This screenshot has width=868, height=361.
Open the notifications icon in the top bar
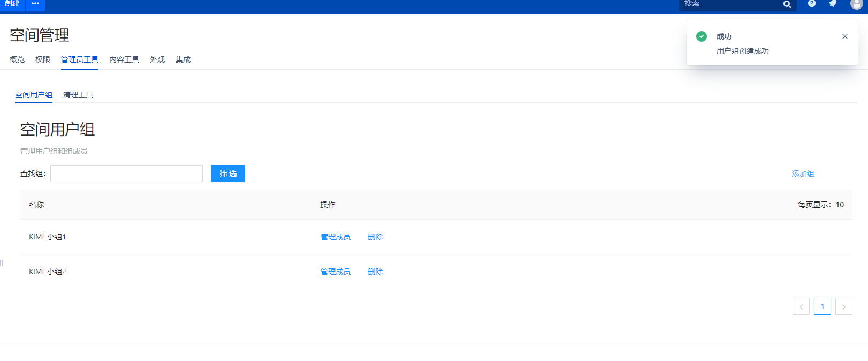click(x=833, y=4)
